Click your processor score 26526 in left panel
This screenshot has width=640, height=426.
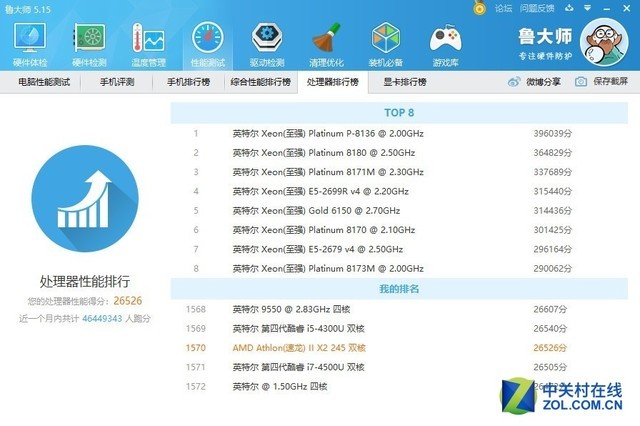tap(128, 301)
